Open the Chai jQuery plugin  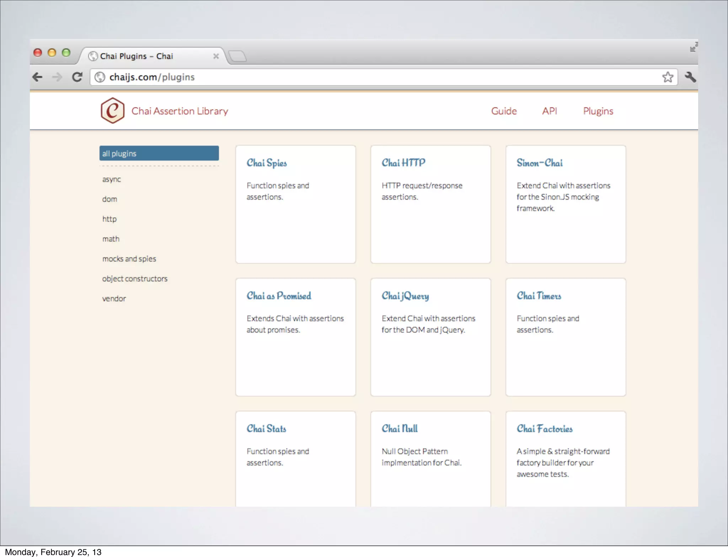click(x=405, y=296)
